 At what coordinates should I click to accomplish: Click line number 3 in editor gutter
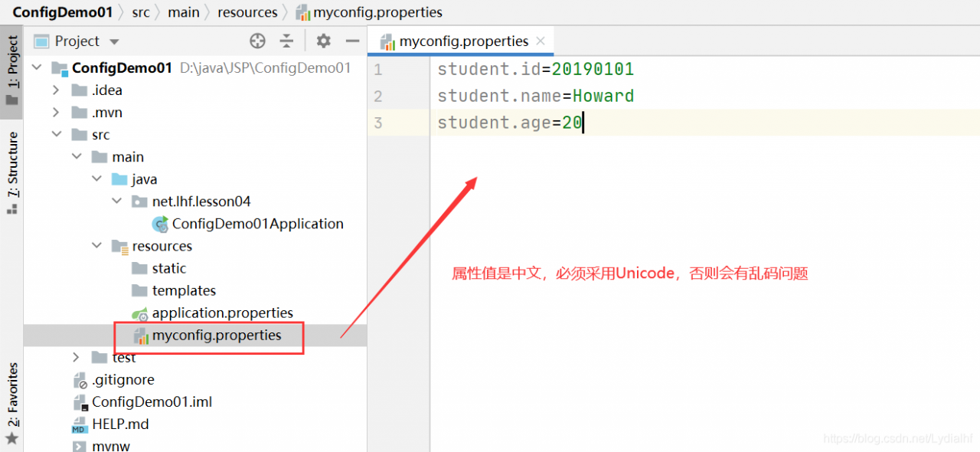coord(377,123)
